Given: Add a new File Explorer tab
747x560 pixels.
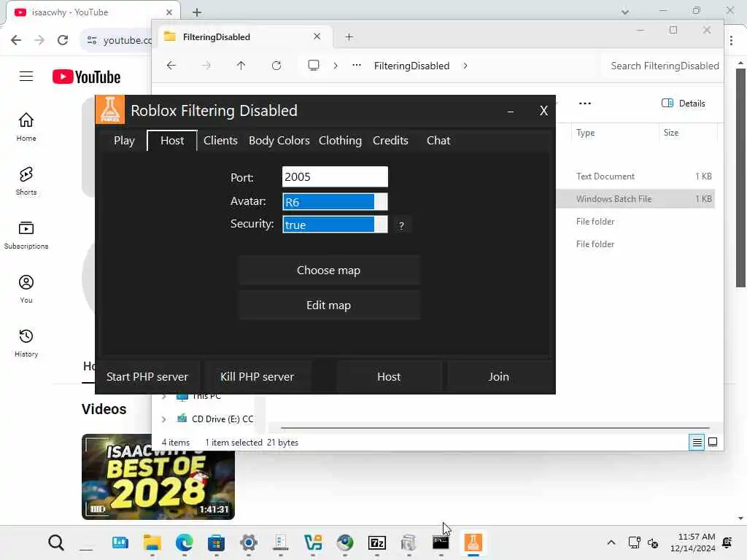Looking at the screenshot, I should [349, 37].
